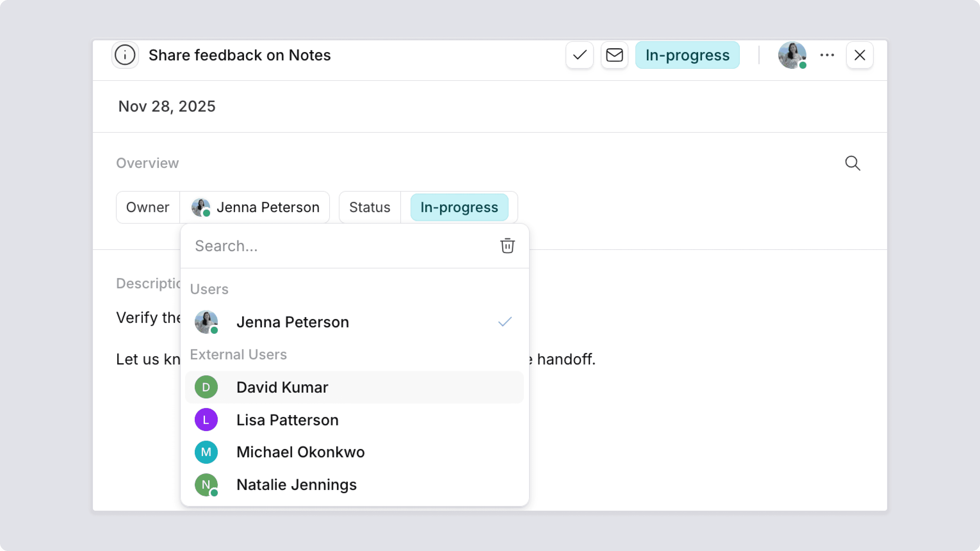Click the Owner field label
980x551 pixels.
pyautogui.click(x=148, y=207)
